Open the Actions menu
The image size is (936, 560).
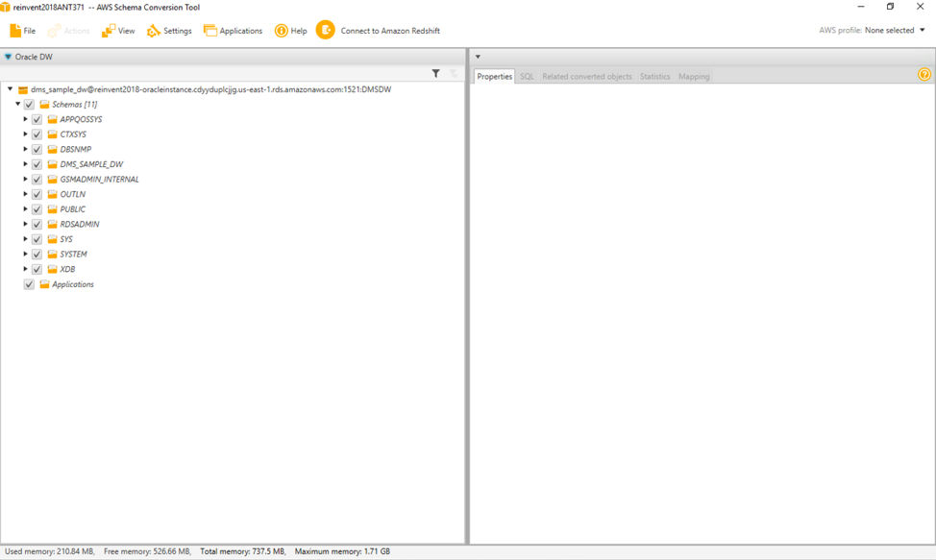68,31
